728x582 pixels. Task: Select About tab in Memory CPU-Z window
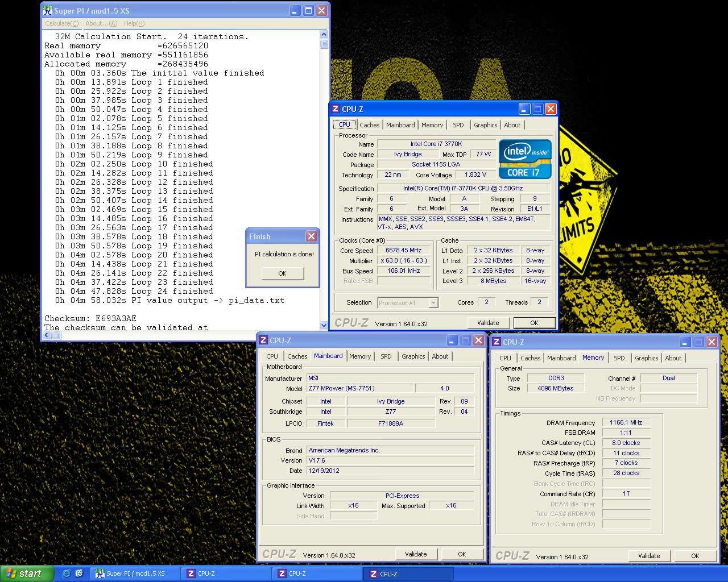point(673,358)
